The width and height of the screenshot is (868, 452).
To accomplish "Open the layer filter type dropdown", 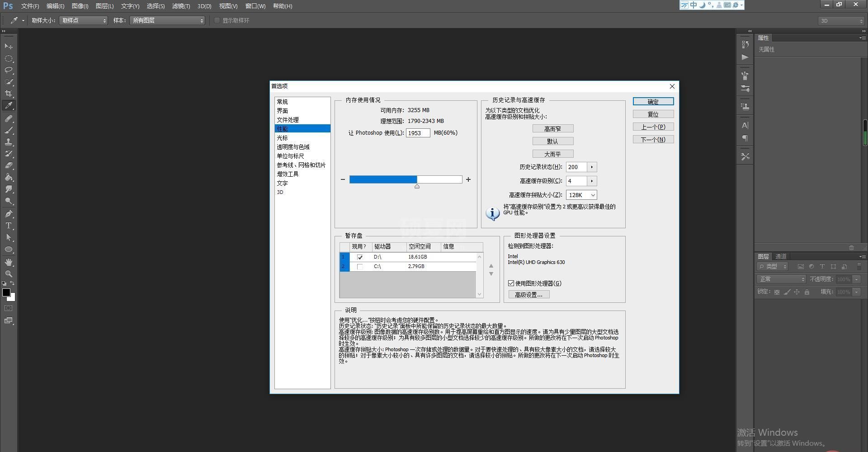I will pyautogui.click(x=773, y=267).
